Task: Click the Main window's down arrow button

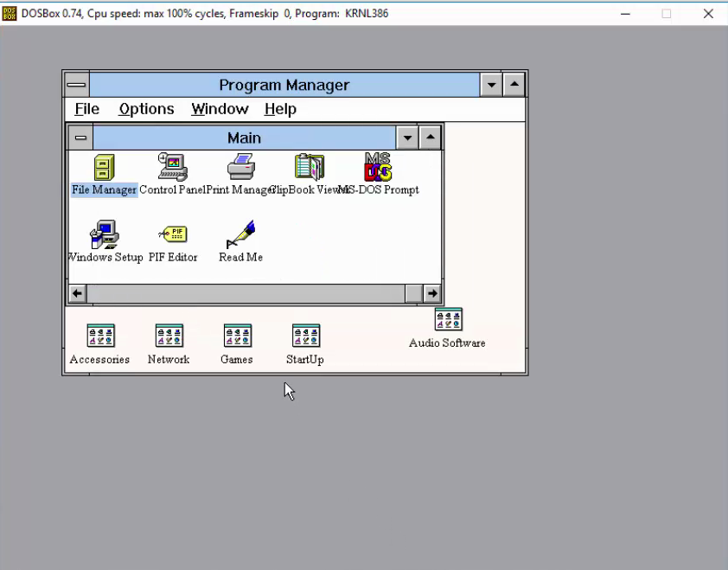Action: (407, 137)
